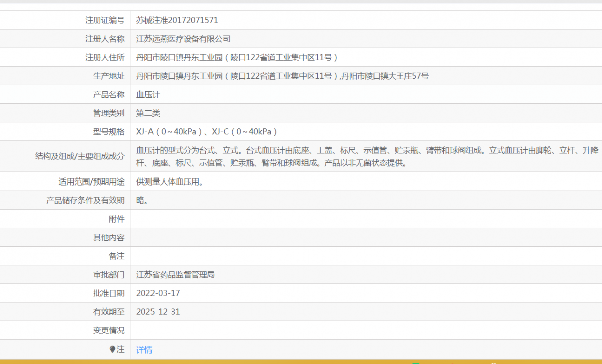602x364 pixels.
Task: Click model spec XJ-A（0～40kPa）value
Action: 207,132
